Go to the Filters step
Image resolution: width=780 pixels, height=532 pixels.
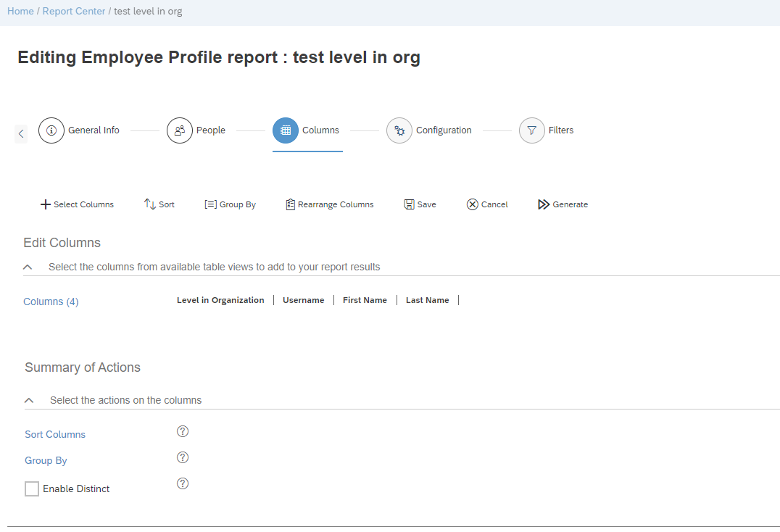pos(560,130)
